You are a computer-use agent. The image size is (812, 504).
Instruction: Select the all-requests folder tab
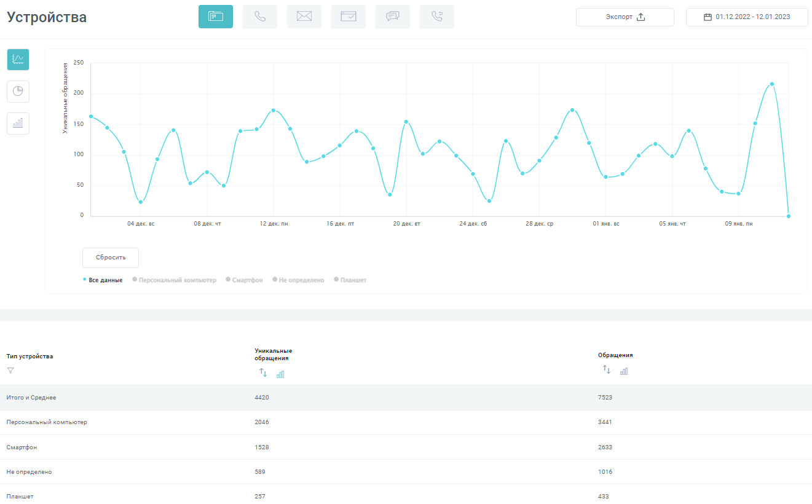point(216,17)
